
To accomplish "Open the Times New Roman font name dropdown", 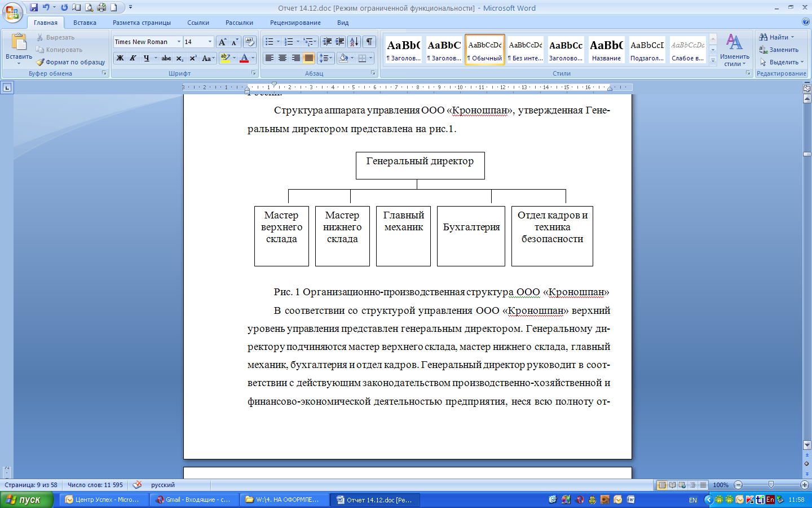I will point(179,42).
